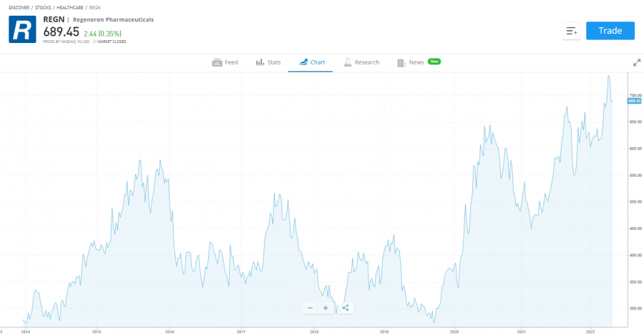Screen dimensions: 644x336
Task: Click the green 2.44 (0.35%) change
Action: (x=102, y=34)
